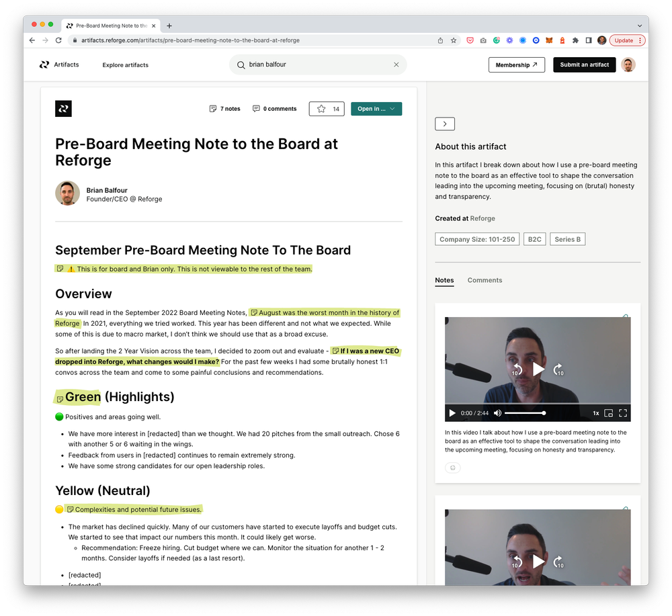672x616 pixels.
Task: Open the Pocket extension icon
Action: tap(470, 40)
